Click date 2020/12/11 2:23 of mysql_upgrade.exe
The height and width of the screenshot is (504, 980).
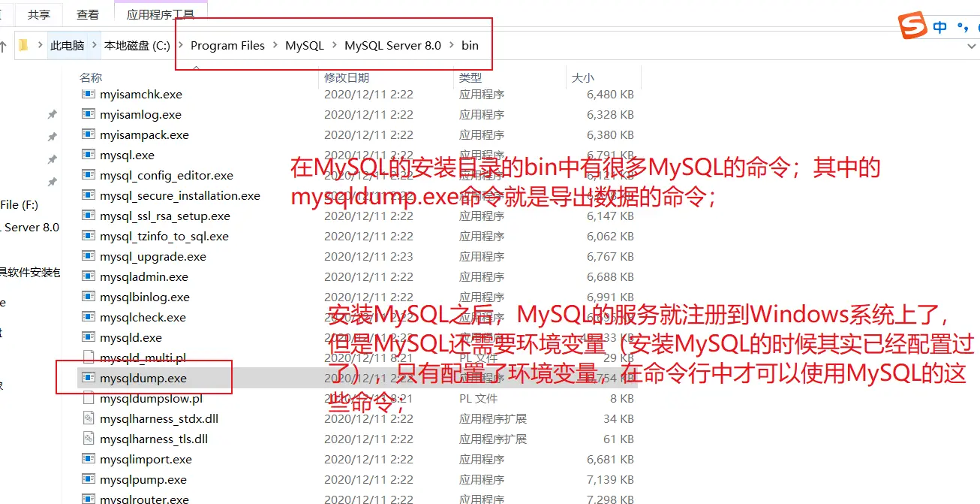(368, 257)
